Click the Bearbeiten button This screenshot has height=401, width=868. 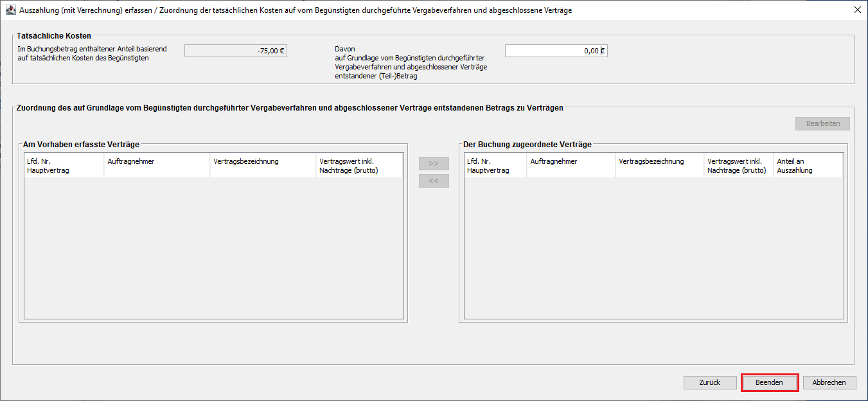pyautogui.click(x=822, y=123)
